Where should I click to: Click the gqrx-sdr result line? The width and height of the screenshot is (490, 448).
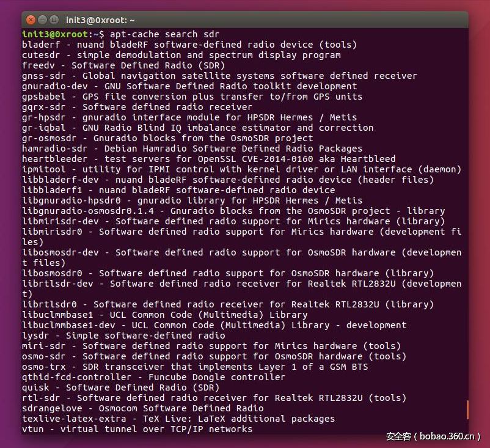137,107
